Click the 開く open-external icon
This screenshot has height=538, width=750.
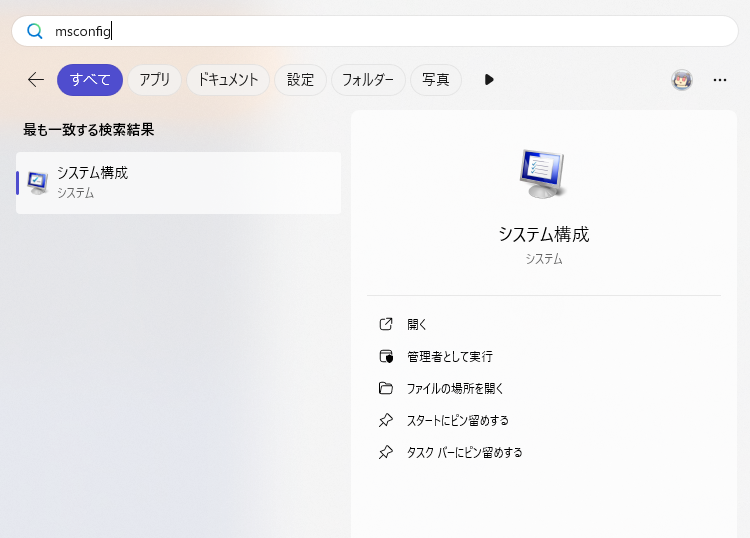pyautogui.click(x=386, y=324)
